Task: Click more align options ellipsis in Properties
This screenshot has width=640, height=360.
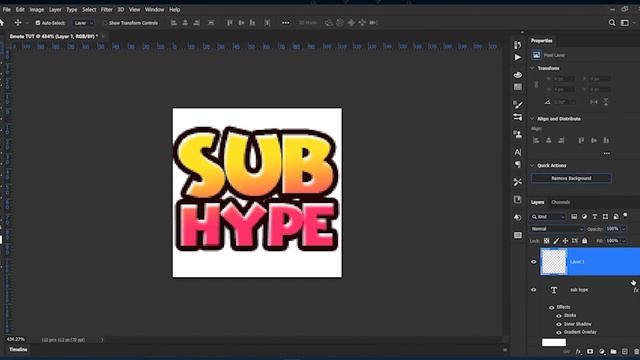Action: point(607,154)
